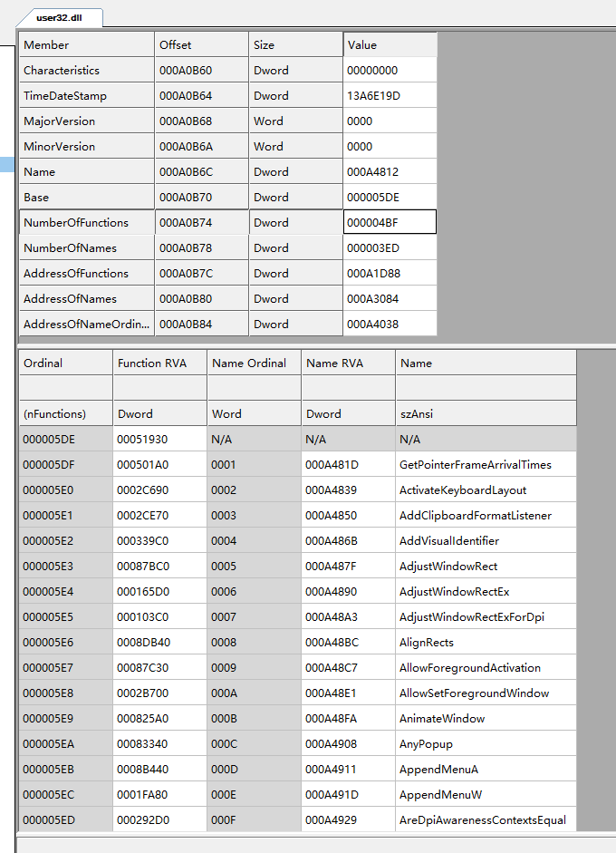Click the value 000005DE in the Base row

(x=390, y=197)
